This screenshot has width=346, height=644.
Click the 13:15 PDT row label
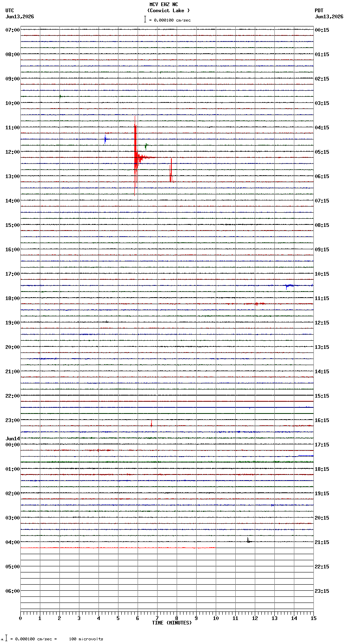tap(322, 347)
